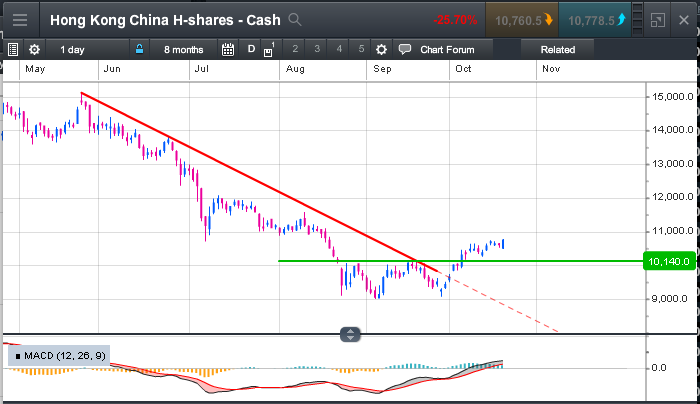Viewport: 700px width, 404px height.
Task: Click the 12,000.0 price axis label
Action: tap(673, 197)
